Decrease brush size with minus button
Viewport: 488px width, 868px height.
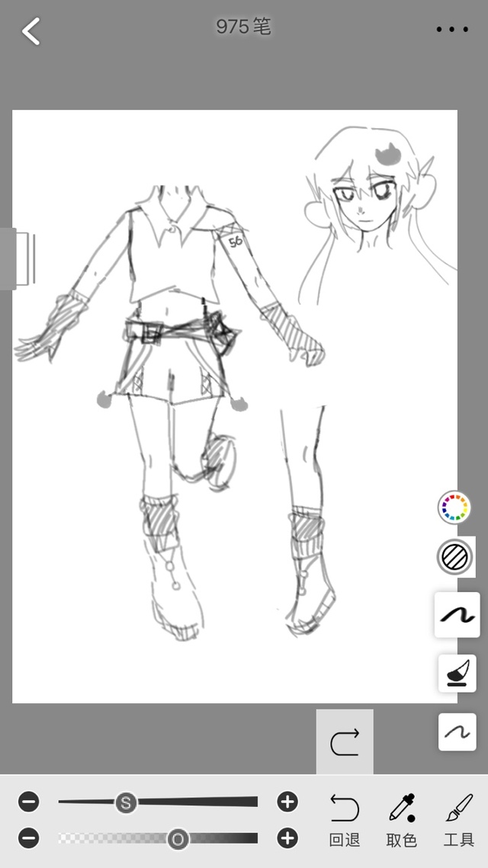pos(28,802)
